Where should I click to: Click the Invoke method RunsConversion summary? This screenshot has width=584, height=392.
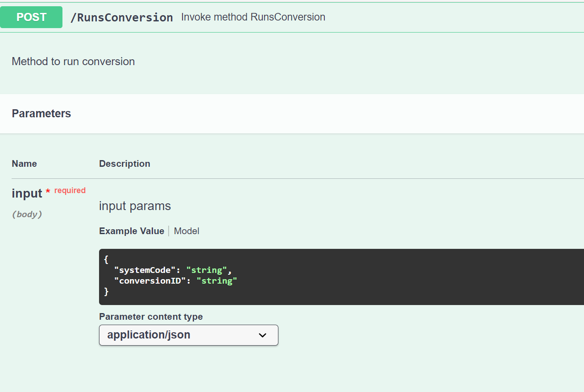tap(253, 17)
